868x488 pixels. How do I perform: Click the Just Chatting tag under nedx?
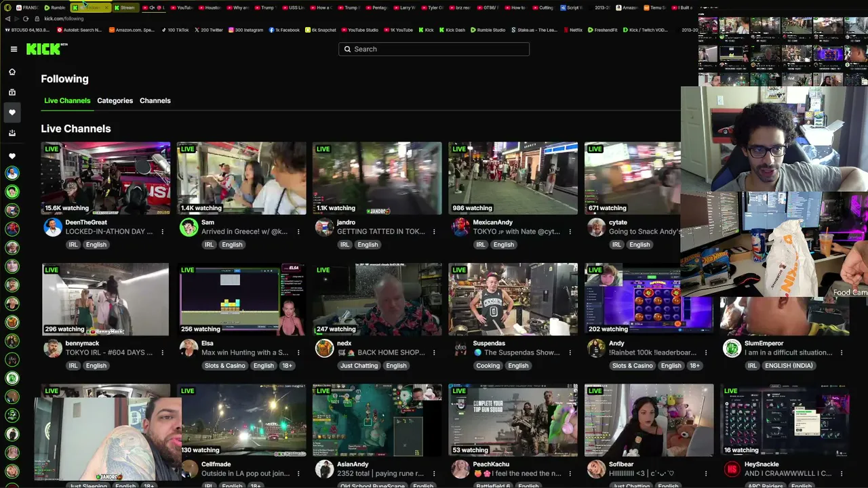tap(359, 365)
